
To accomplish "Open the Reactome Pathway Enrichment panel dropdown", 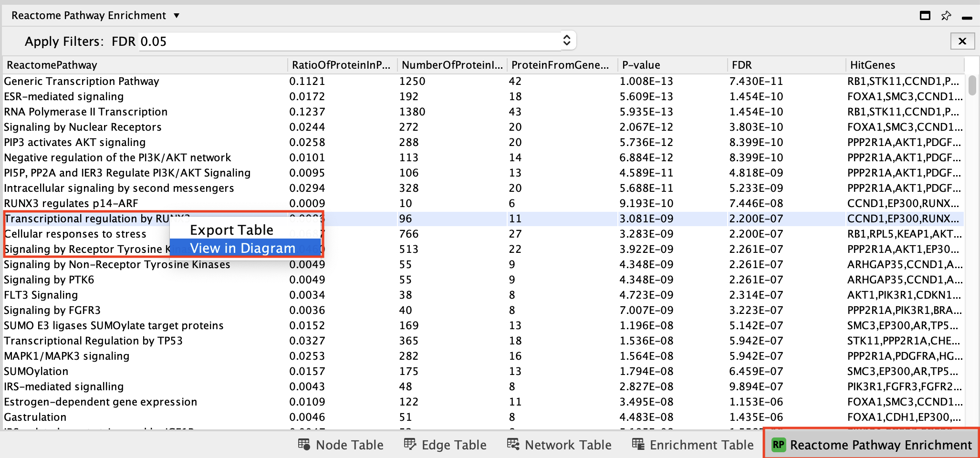I will point(177,16).
